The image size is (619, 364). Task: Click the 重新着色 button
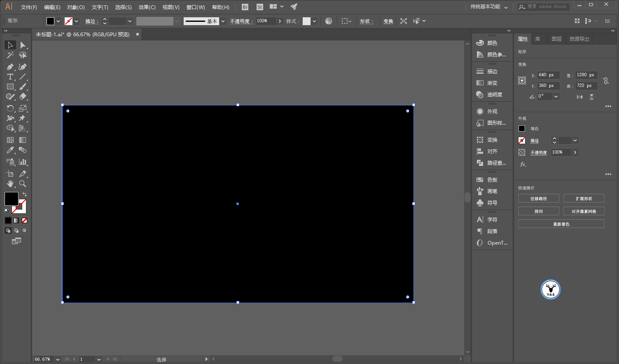[561, 224]
